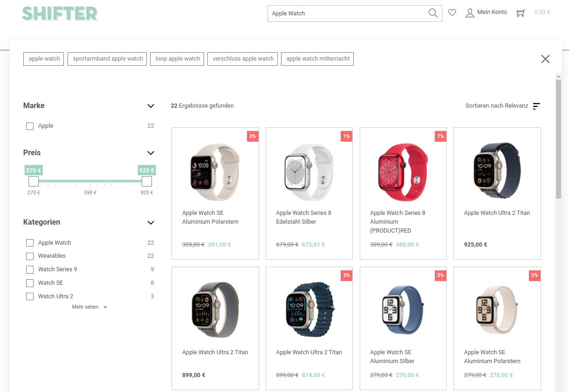
Task: Check the Apple brand checkbox
Action: 30,126
